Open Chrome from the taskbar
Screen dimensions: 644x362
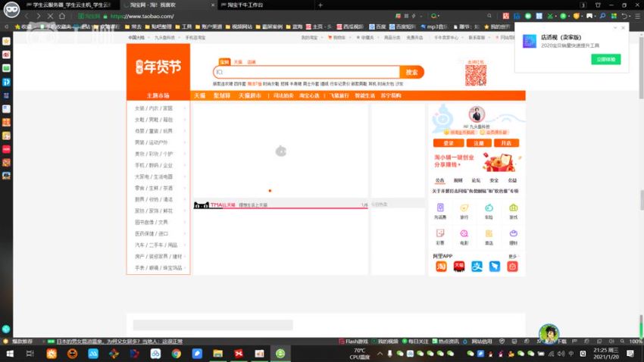[177, 354]
